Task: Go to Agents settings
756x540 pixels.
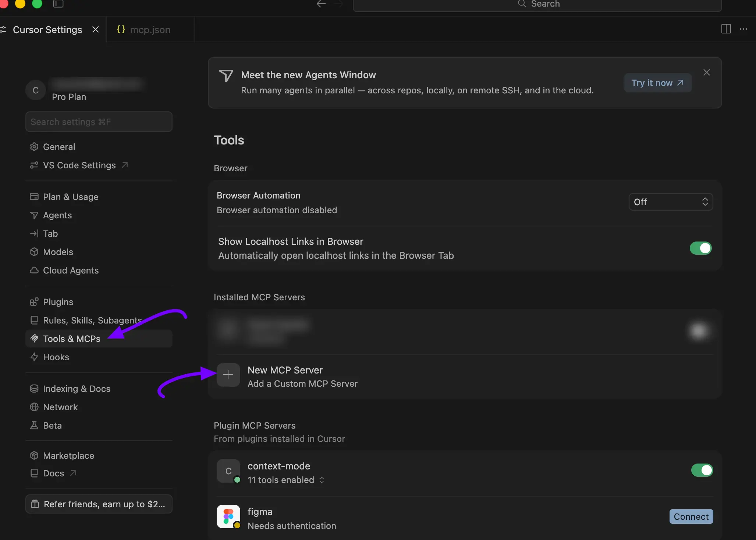Action: pyautogui.click(x=57, y=215)
